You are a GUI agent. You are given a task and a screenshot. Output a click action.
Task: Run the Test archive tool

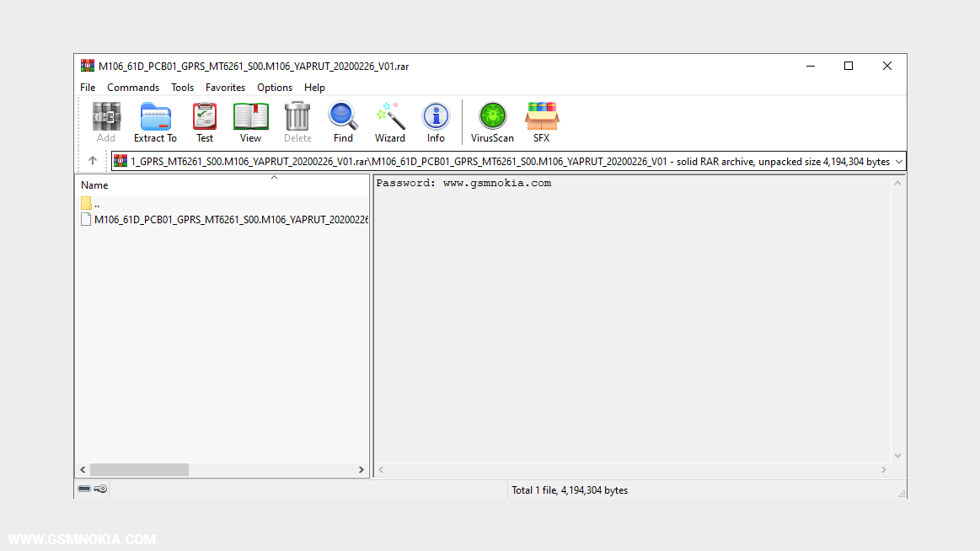pos(205,122)
